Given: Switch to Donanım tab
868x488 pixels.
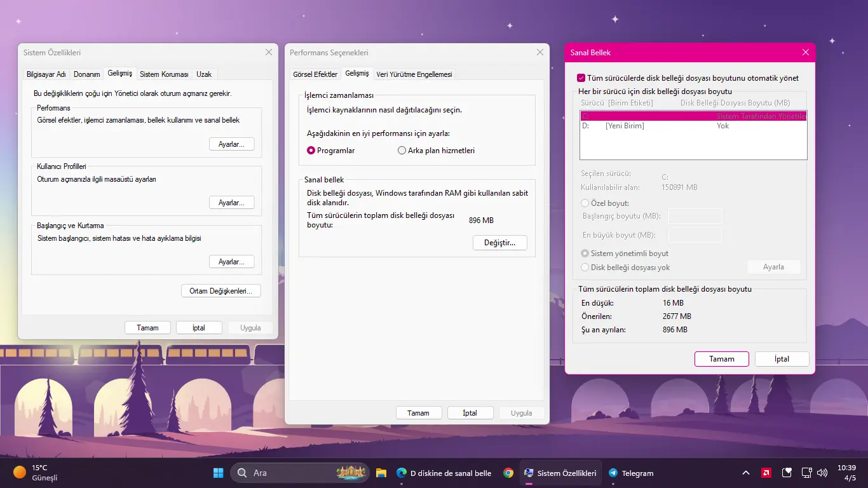Looking at the screenshot, I should [x=87, y=74].
